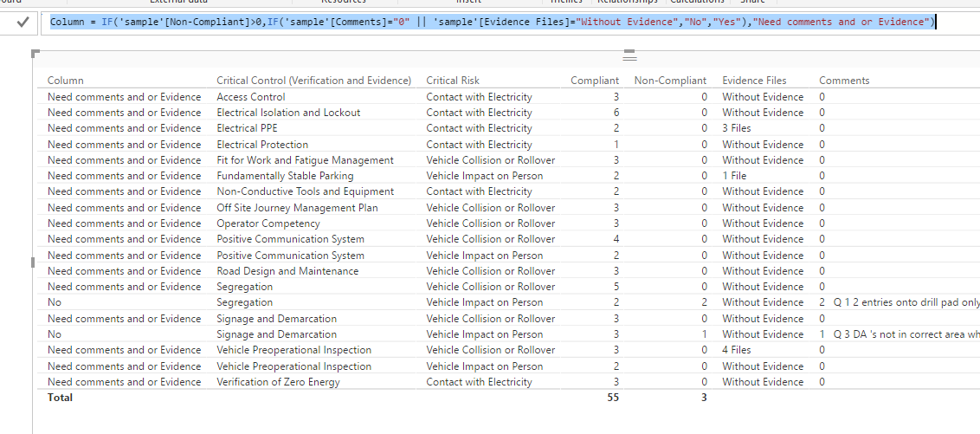Select the Verification of Zero Energy cell
Viewport: 980px width, 434px height.
click(278, 382)
